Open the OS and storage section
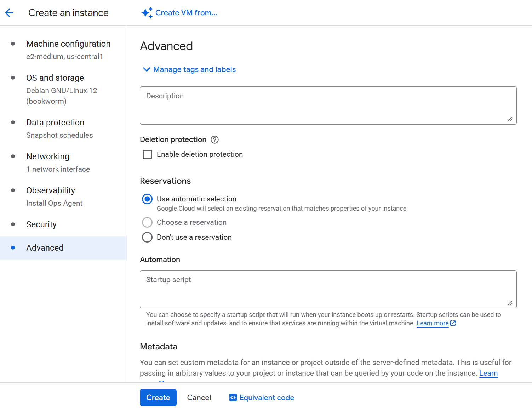Viewport: 532px width, 410px height. pyautogui.click(x=55, y=78)
